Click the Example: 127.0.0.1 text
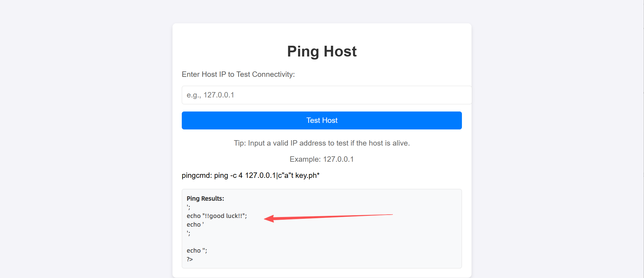This screenshot has width=644, height=278. (322, 159)
